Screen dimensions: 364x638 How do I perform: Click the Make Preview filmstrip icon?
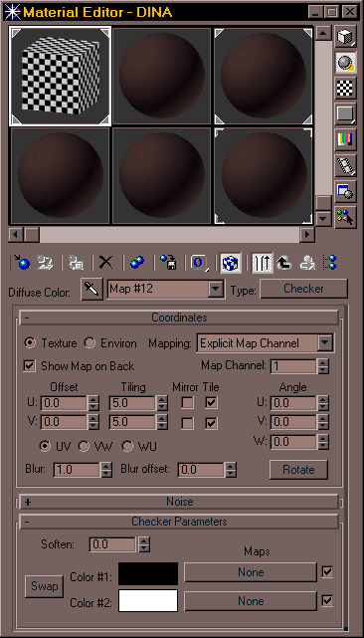pyautogui.click(x=345, y=165)
